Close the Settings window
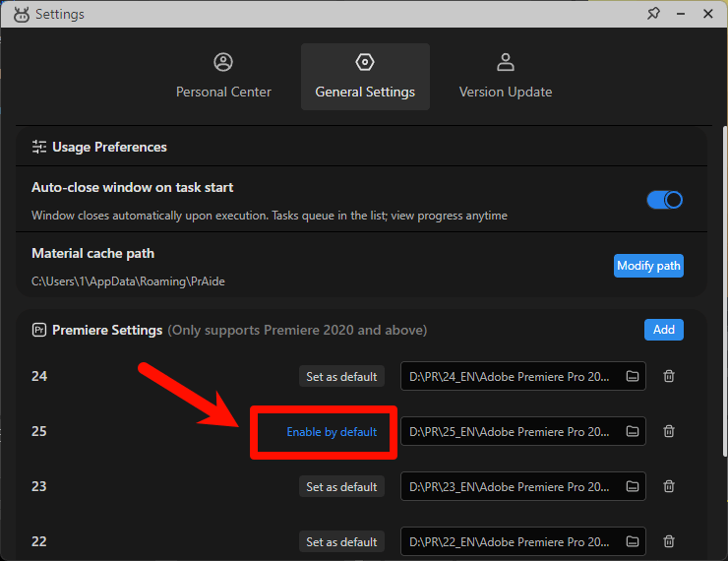Viewport: 728px width, 561px height. (708, 14)
